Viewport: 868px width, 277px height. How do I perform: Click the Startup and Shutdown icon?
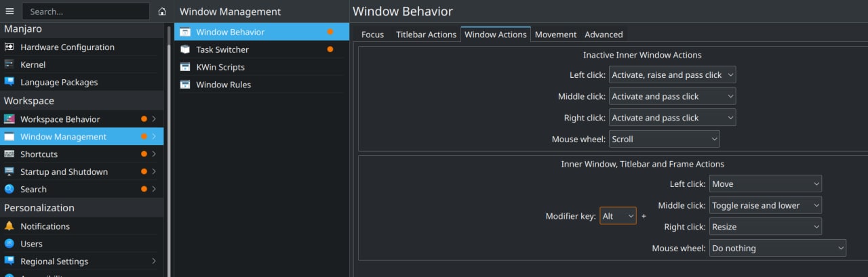pos(9,172)
